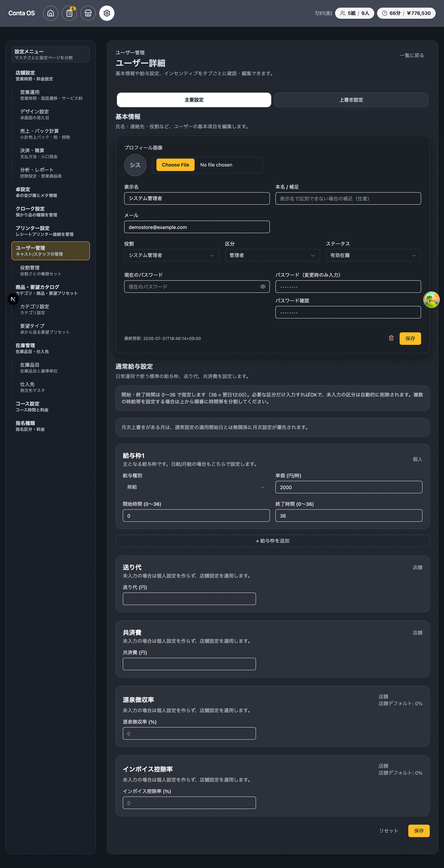Open the store icon in top bar

point(88,13)
